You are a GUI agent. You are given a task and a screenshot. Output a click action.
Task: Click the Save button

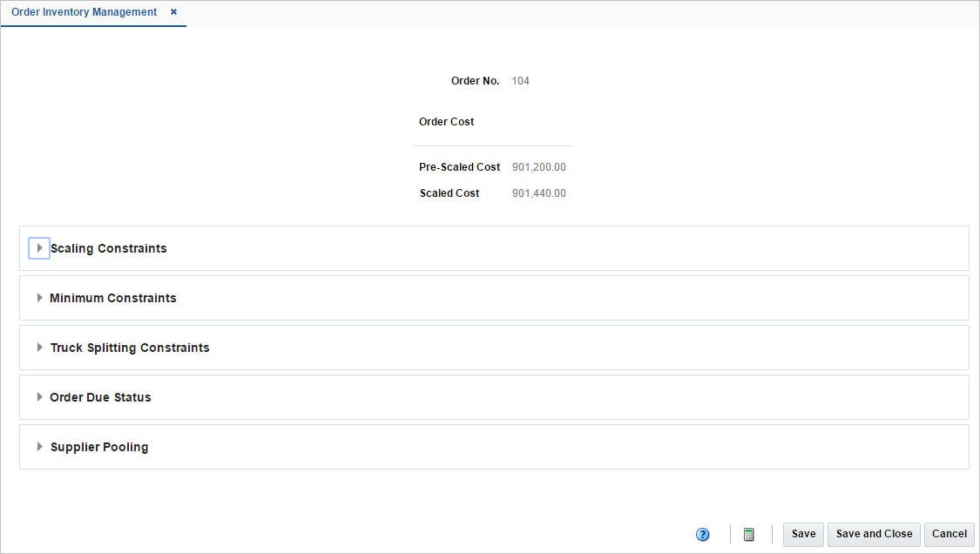[x=802, y=534]
